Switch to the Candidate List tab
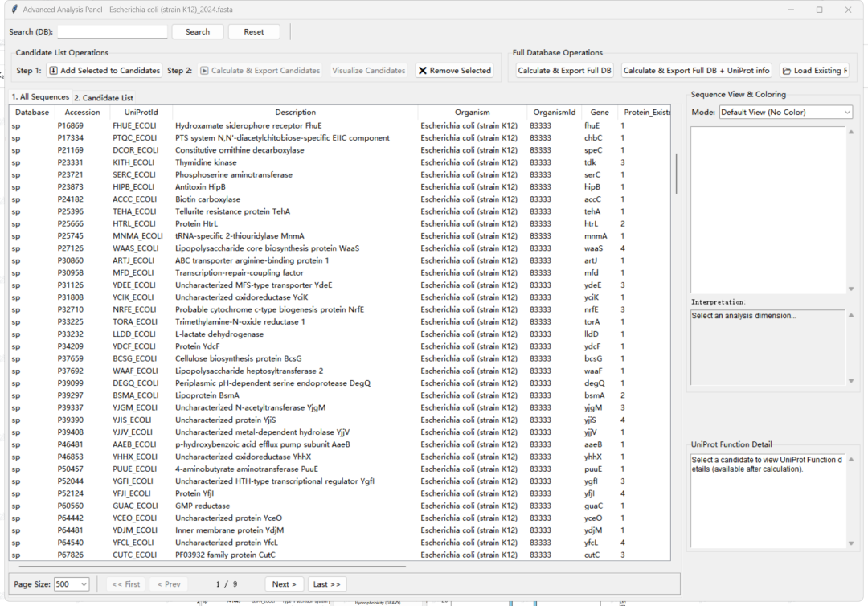 point(104,98)
